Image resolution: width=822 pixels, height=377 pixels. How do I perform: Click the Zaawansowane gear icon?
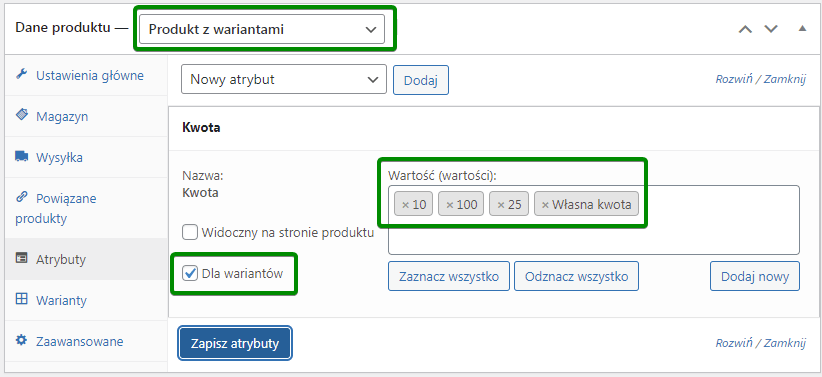(21, 340)
